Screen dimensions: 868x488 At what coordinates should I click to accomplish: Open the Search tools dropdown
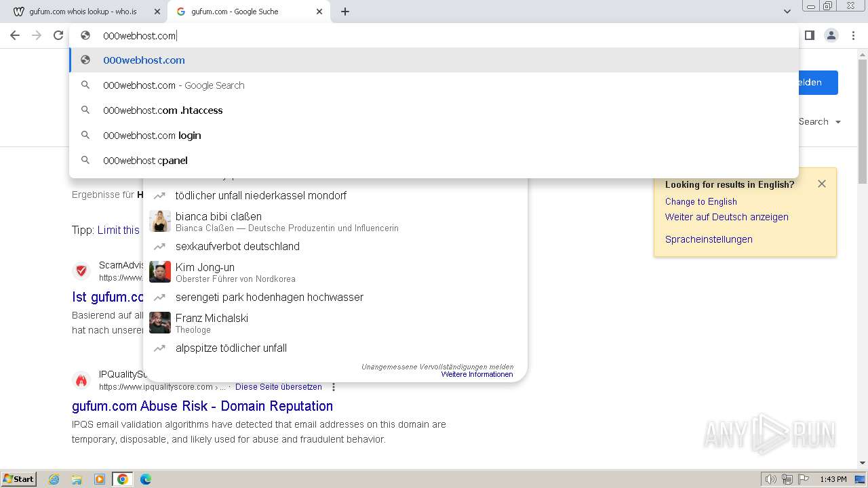click(820, 122)
